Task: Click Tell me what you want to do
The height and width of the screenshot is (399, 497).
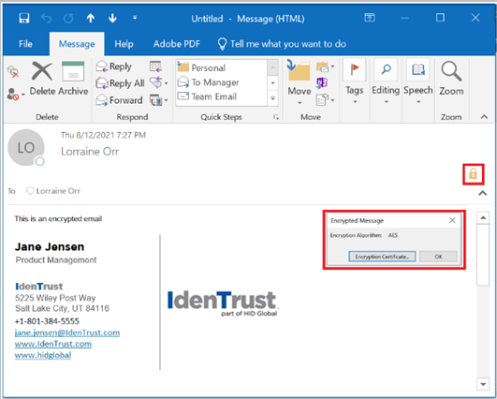Action: point(282,44)
